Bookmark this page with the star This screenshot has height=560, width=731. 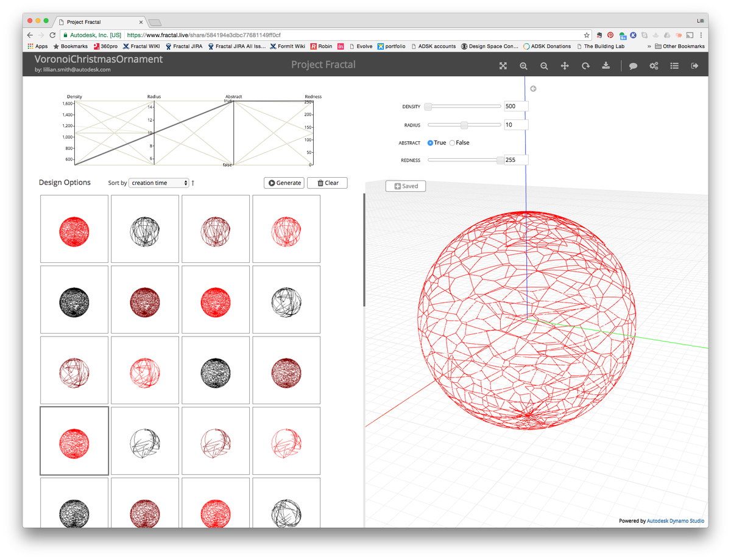tap(587, 35)
